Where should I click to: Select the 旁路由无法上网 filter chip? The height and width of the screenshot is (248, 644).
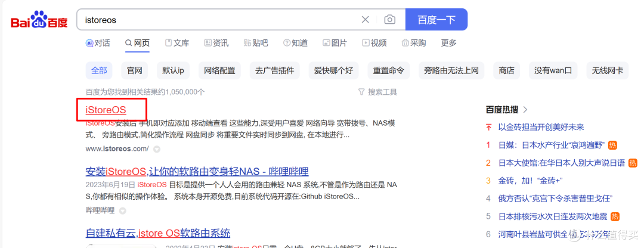(451, 70)
